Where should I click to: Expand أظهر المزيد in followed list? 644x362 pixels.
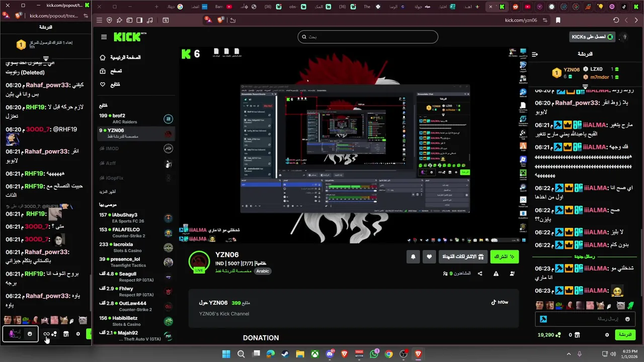pos(108,192)
